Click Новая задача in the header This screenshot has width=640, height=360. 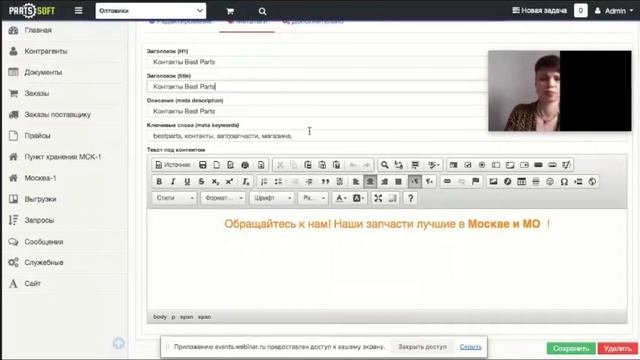(539, 11)
